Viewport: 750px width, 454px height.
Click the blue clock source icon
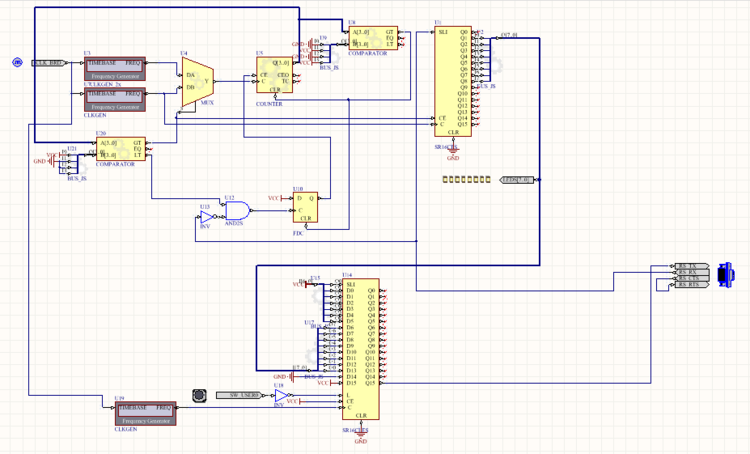[17, 63]
